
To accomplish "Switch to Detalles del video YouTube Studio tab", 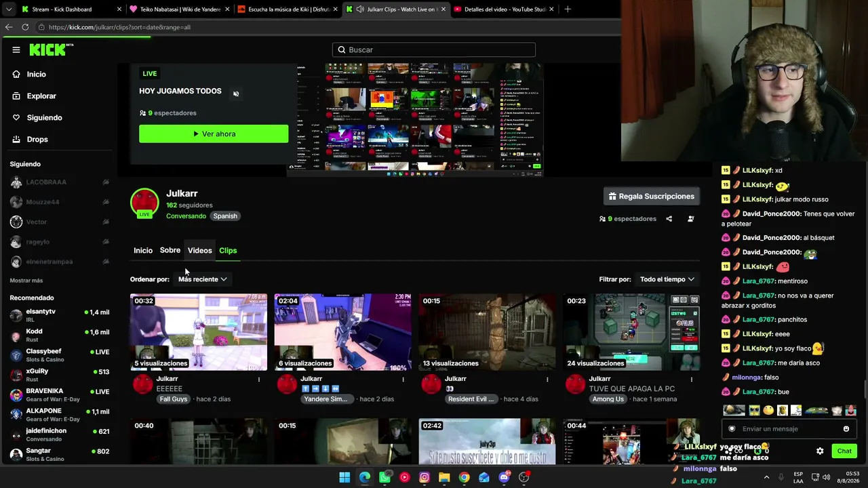I will click(505, 9).
